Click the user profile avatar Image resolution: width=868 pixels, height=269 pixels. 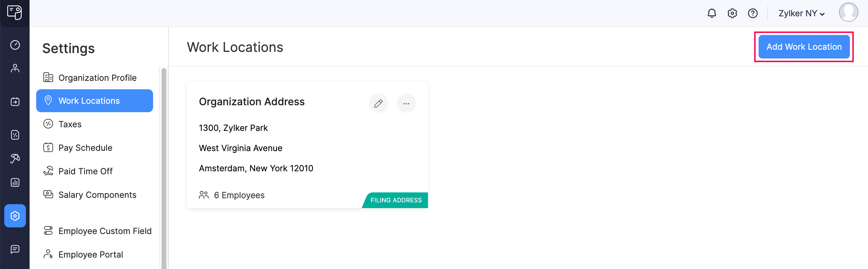click(x=848, y=12)
